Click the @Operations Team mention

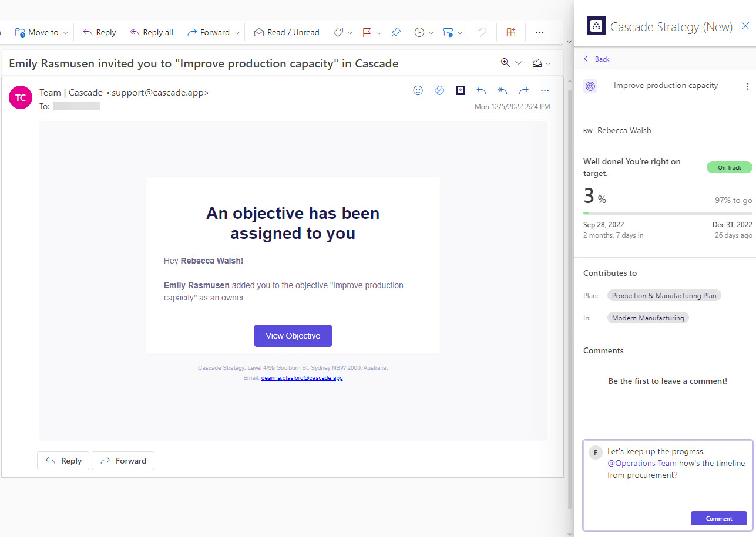[642, 463]
